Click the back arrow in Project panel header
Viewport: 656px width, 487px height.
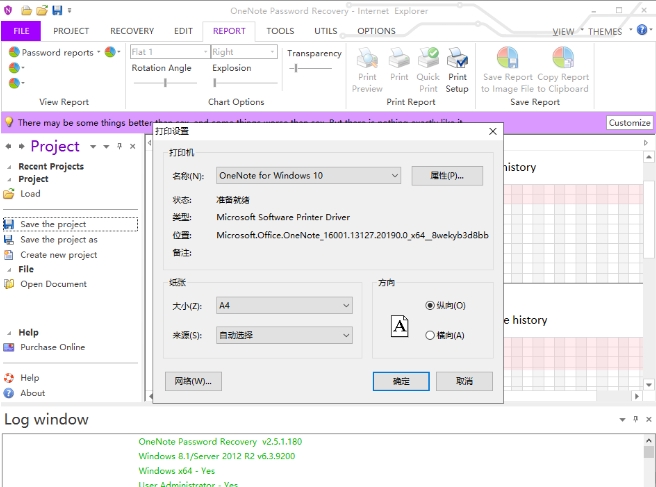point(8,146)
